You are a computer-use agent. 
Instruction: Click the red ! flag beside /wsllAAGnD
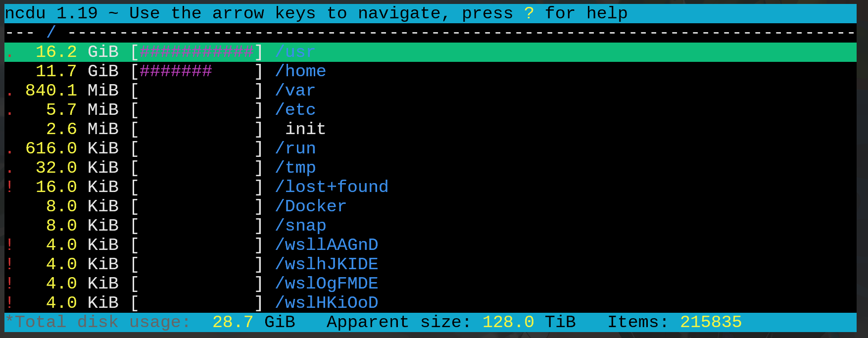click(9, 245)
